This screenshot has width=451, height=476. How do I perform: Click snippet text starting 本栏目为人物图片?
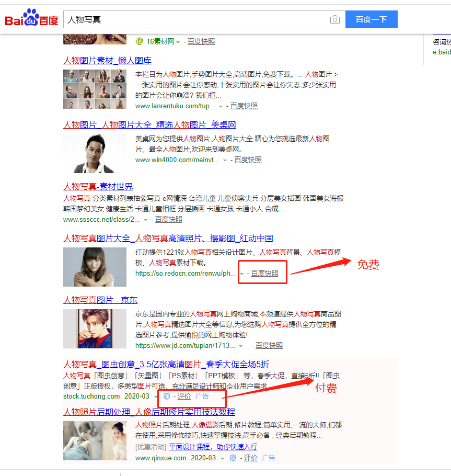[237, 85]
